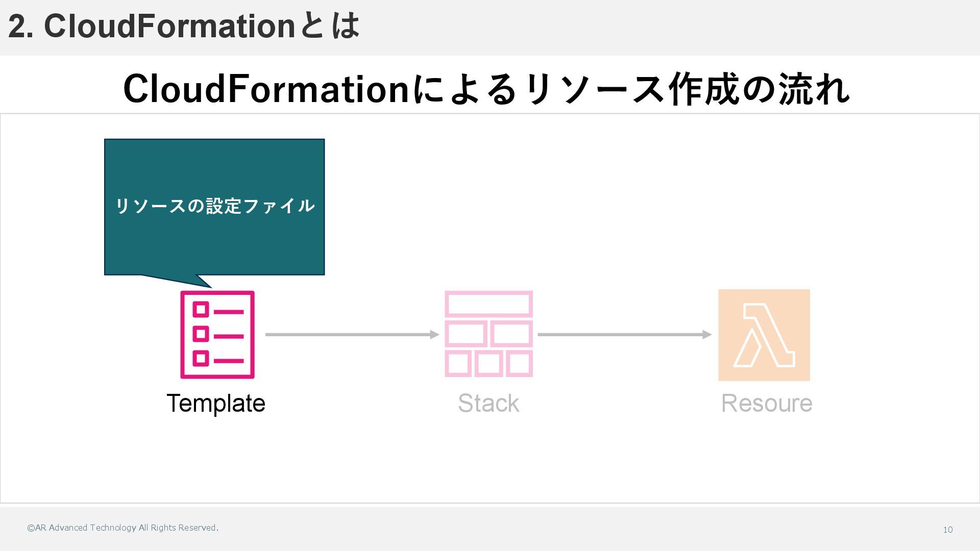This screenshot has height=551, width=980.
Task: Click the AR Advanced Technology copyright text
Action: tap(122, 528)
